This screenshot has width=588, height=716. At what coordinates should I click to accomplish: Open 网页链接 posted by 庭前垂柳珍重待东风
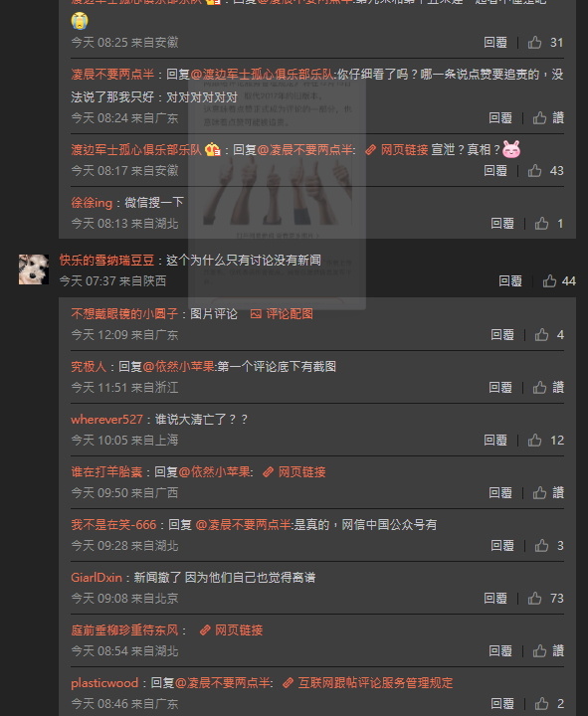[231, 630]
